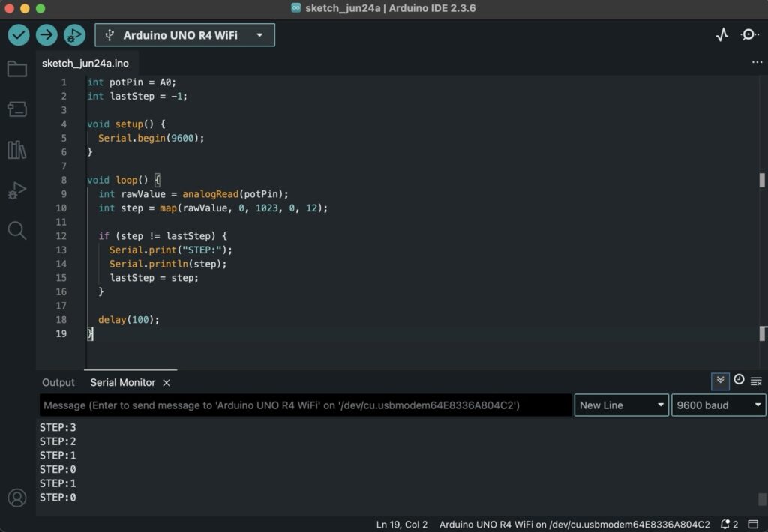Image resolution: width=768 pixels, height=532 pixels.
Task: Click the serial message input field
Action: tap(306, 405)
